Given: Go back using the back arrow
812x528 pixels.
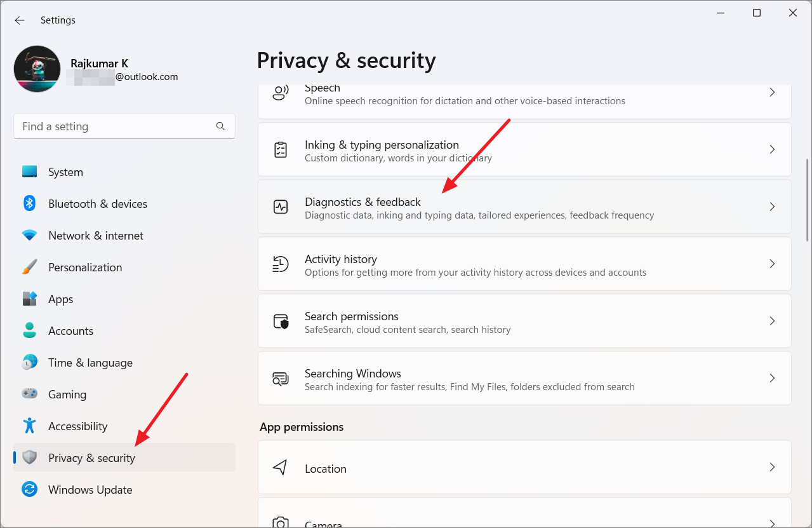Looking at the screenshot, I should point(20,20).
